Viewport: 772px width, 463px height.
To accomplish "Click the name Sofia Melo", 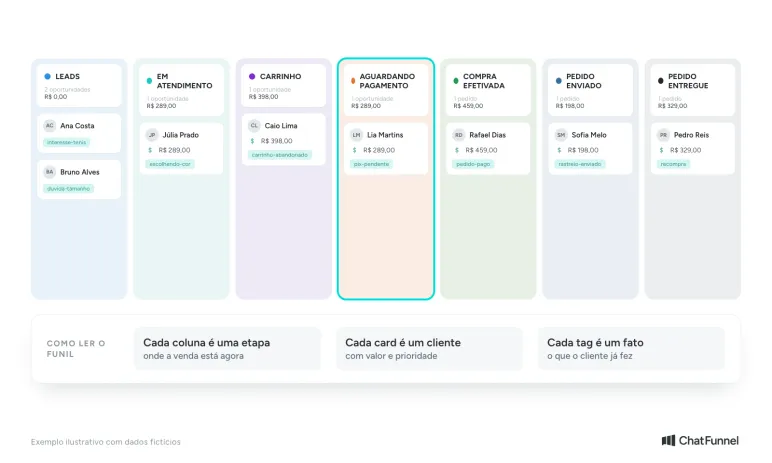I will tap(589, 135).
